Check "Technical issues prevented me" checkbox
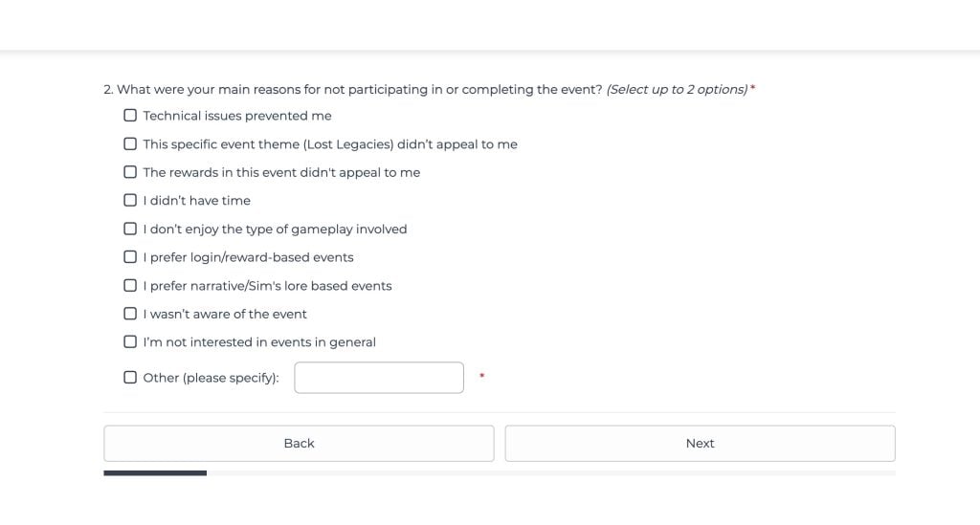The image size is (980, 525). click(x=130, y=116)
